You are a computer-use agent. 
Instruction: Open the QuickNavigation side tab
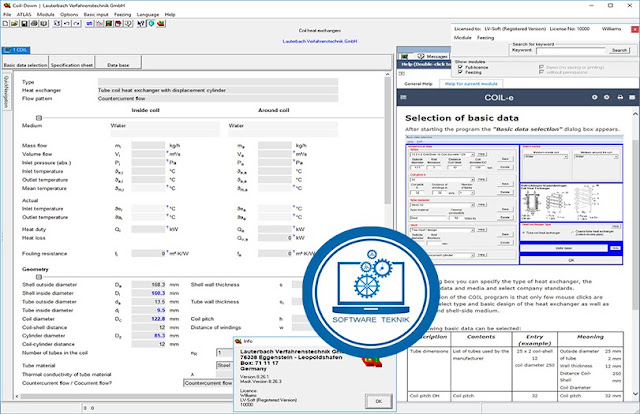(x=6, y=92)
